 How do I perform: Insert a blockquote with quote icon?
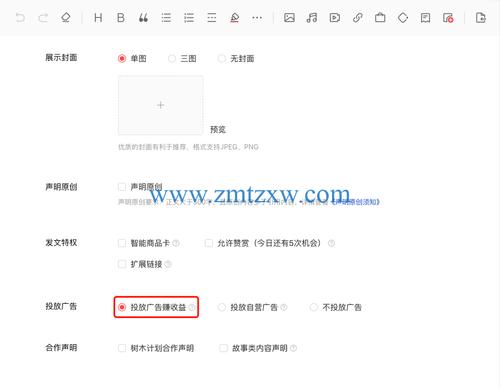coord(143,17)
